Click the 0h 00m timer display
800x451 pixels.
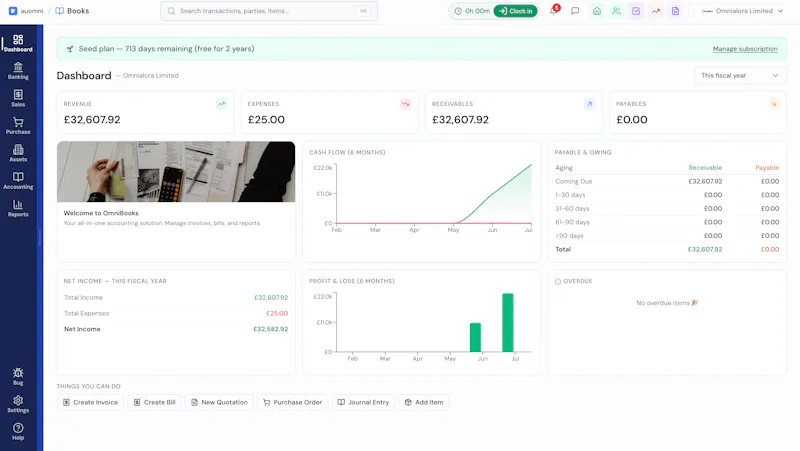(x=472, y=11)
